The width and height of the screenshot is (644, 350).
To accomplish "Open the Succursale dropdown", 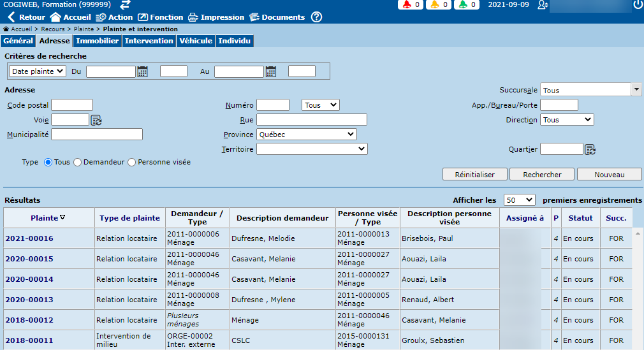I will pos(636,90).
